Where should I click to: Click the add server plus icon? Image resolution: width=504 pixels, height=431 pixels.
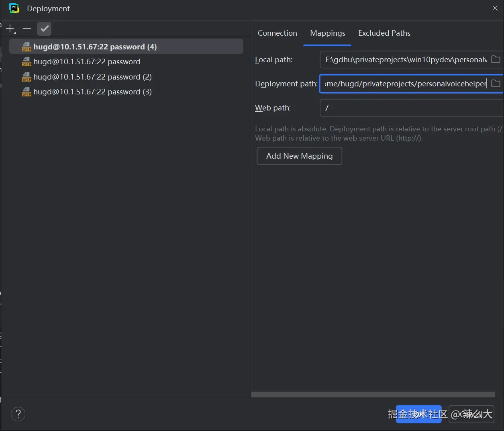click(x=10, y=29)
